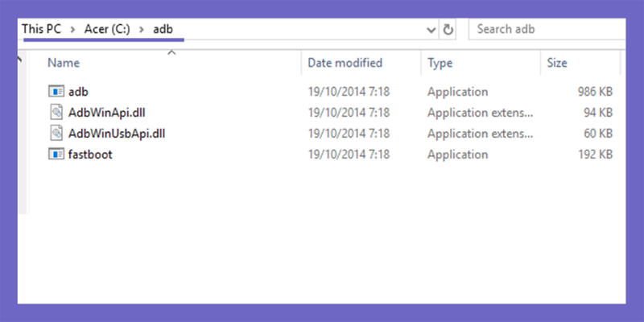The image size is (644, 322).
Task: Select the file AdbWinApi.dll
Action: point(107,113)
